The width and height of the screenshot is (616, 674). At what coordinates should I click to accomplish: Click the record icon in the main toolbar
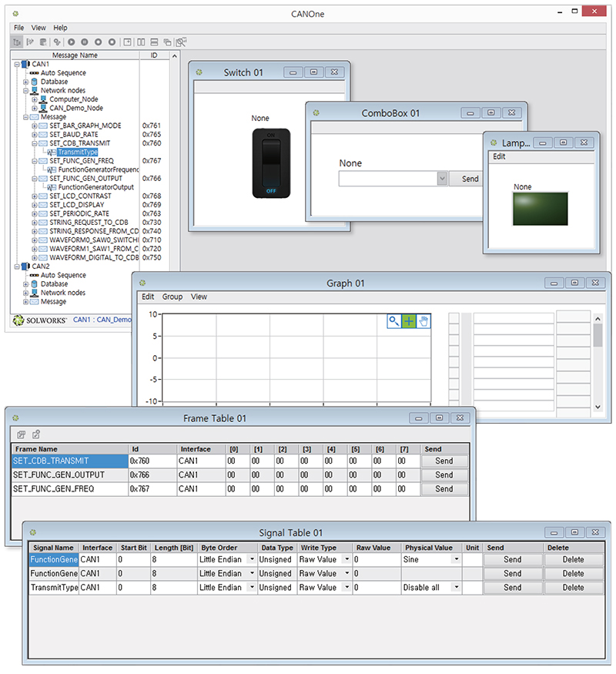[99, 42]
